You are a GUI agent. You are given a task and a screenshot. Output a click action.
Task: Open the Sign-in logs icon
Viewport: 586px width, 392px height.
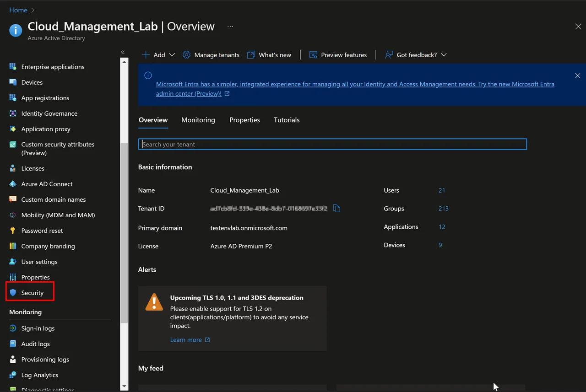[13, 328]
